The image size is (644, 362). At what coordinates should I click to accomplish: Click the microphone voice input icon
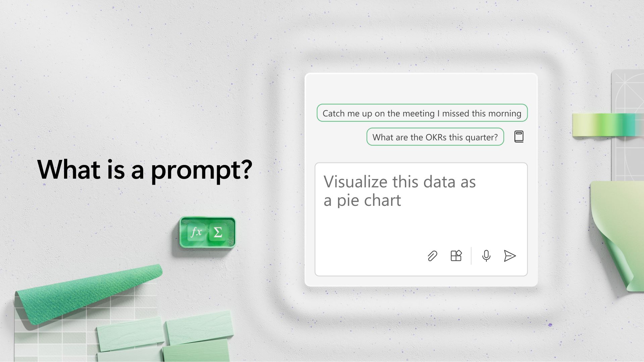tap(485, 256)
